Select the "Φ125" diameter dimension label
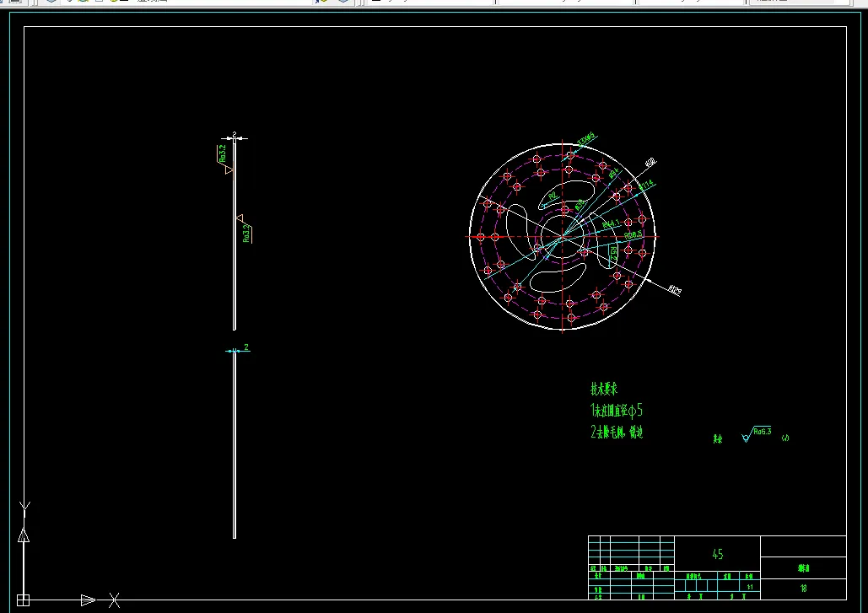Viewport: 868px width, 613px height. coord(675,290)
